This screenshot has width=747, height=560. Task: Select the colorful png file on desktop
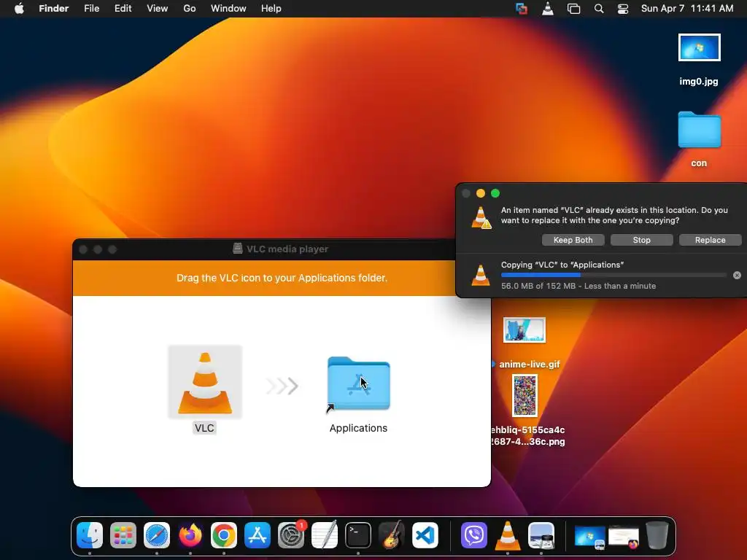coord(525,396)
